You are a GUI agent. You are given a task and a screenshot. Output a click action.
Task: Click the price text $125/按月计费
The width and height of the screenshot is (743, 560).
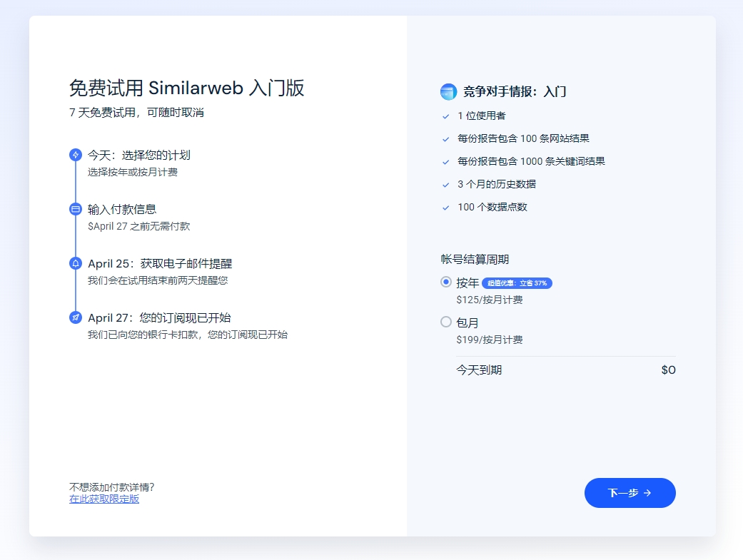pyautogui.click(x=490, y=300)
